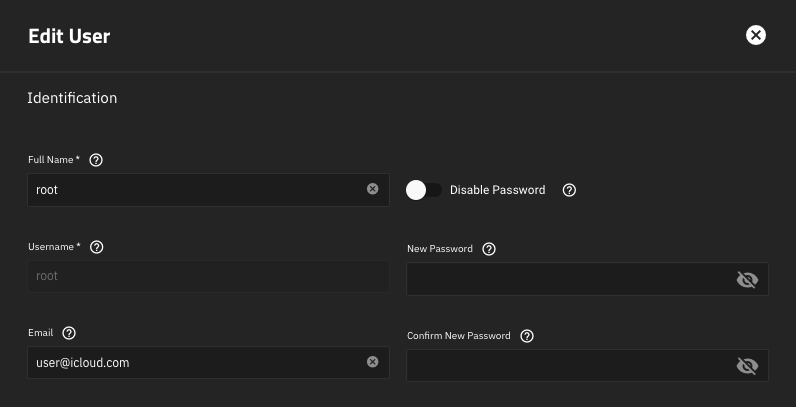Show help for Disable Password
The image size is (796, 407).
click(569, 190)
